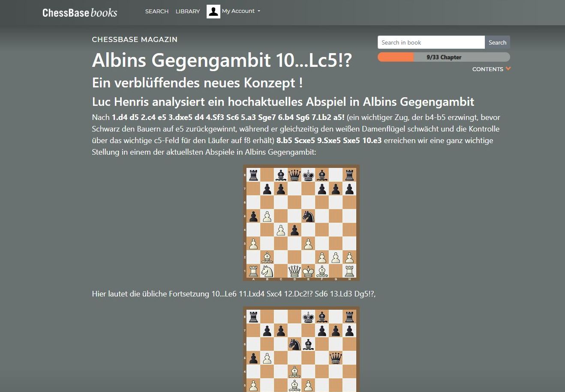The width and height of the screenshot is (565, 392).
Task: Click the black knight on e5
Action: click(x=308, y=216)
